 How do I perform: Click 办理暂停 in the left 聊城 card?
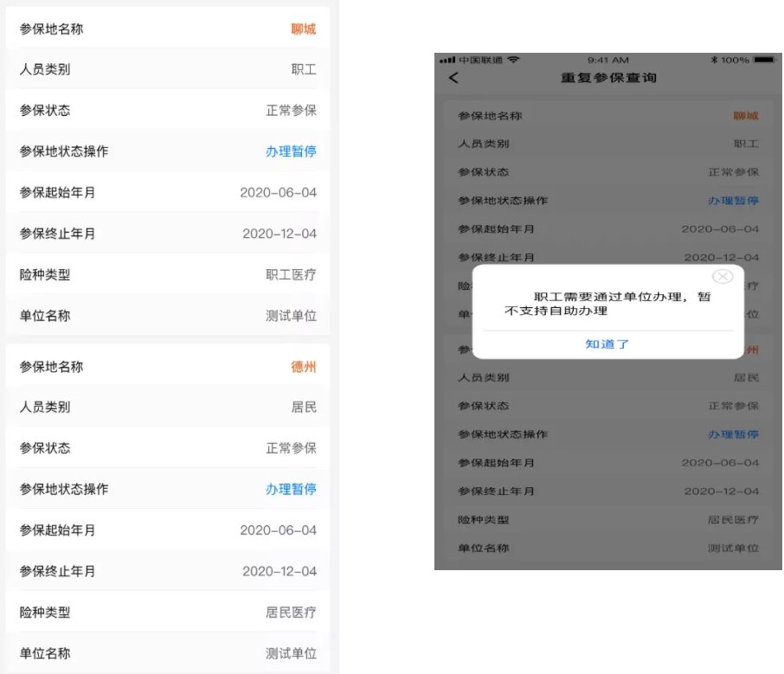291,151
